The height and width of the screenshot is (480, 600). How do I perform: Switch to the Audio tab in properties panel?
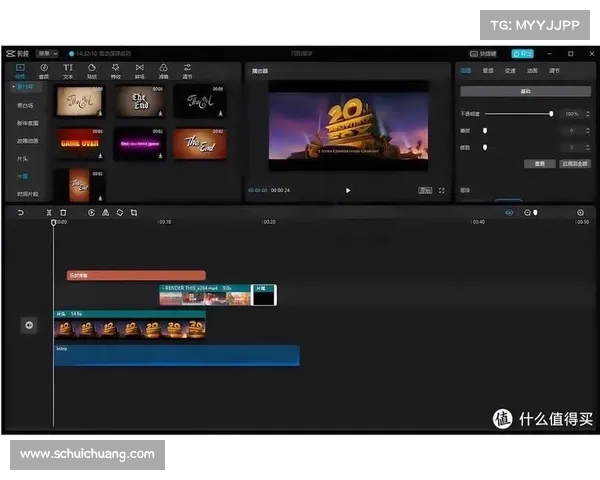488,71
